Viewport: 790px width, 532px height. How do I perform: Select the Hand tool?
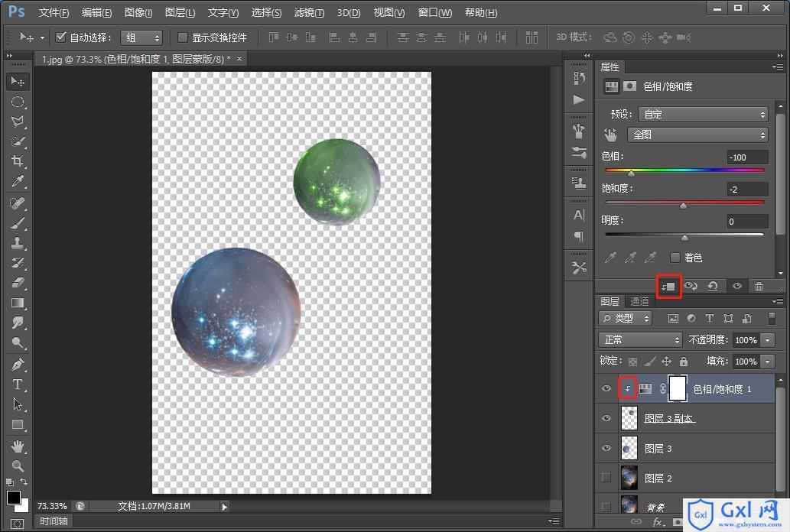18,446
